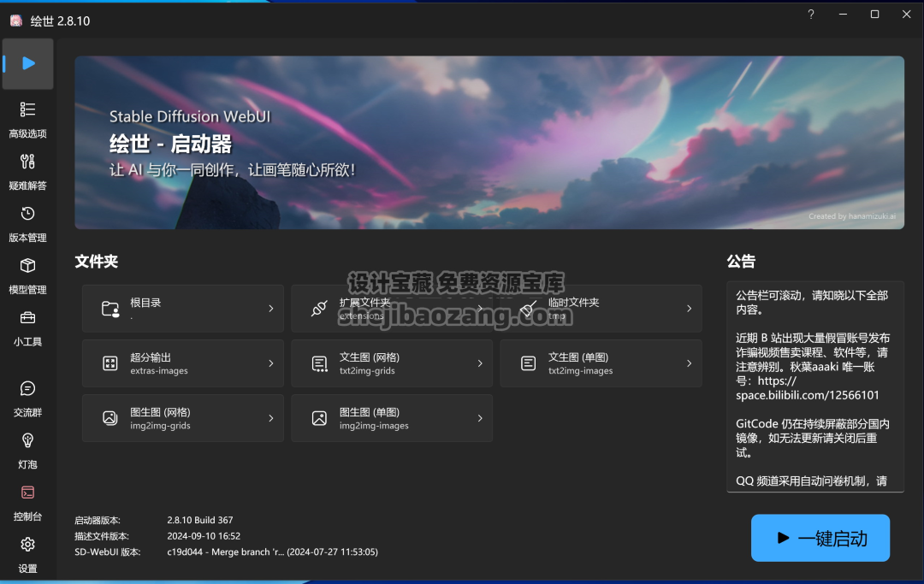The image size is (924, 584).
Task: Click the 文生图 (网格) grid icon
Action: [x=319, y=363]
